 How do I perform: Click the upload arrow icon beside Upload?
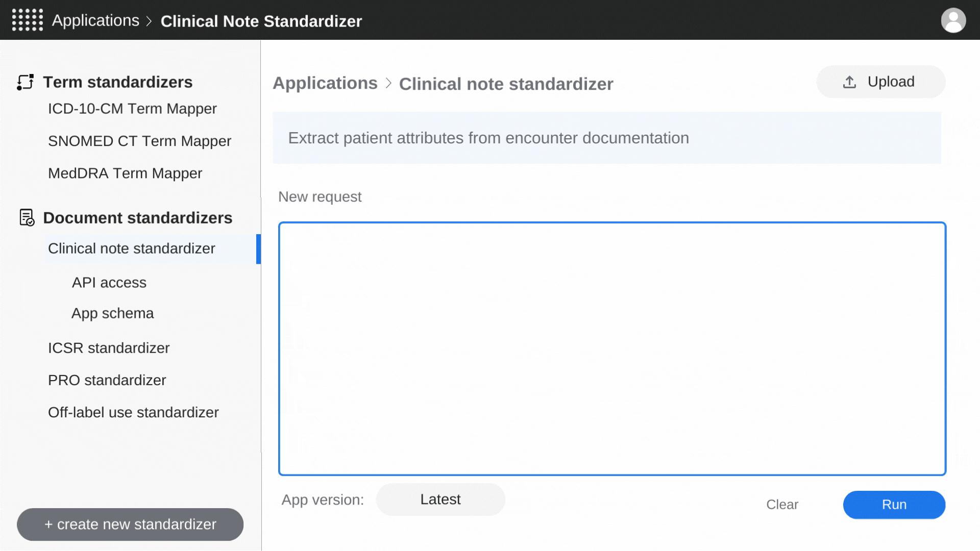(849, 81)
